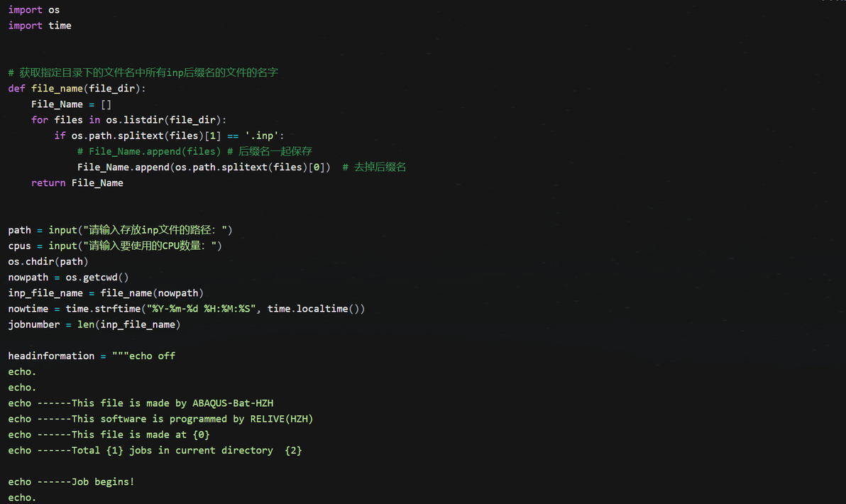
Task: Click the 'programmed by RELIVE(HZH)' echo line
Action: (160, 419)
